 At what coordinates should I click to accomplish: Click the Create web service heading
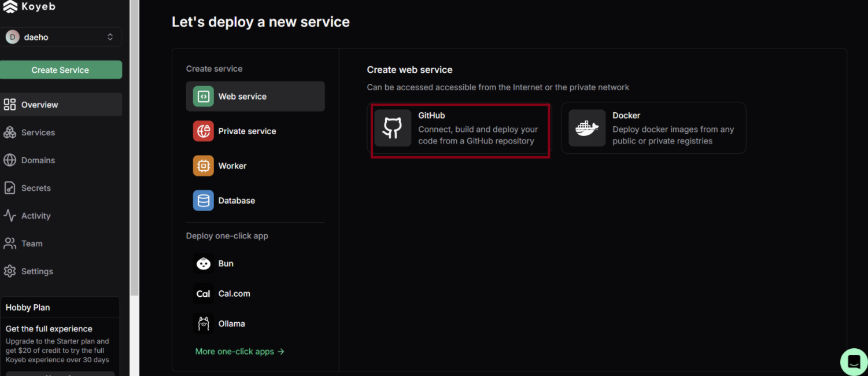point(410,70)
